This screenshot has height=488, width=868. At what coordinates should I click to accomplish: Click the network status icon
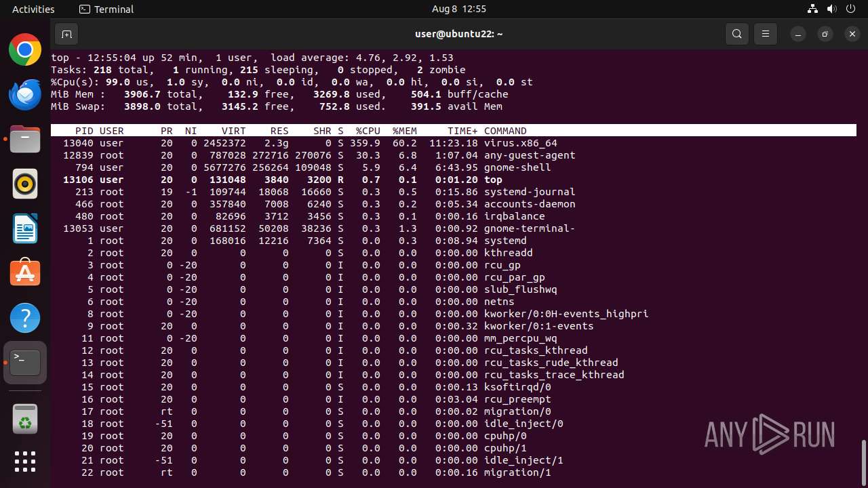[813, 9]
